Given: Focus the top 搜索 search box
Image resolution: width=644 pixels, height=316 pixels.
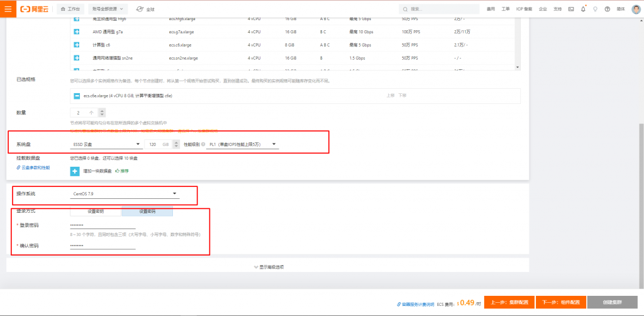Looking at the screenshot, I should tap(438, 9).
